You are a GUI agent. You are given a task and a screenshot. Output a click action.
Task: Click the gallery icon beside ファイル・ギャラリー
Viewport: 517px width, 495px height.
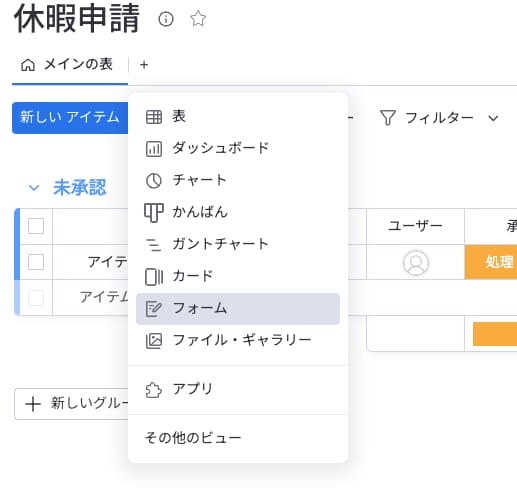pos(154,341)
